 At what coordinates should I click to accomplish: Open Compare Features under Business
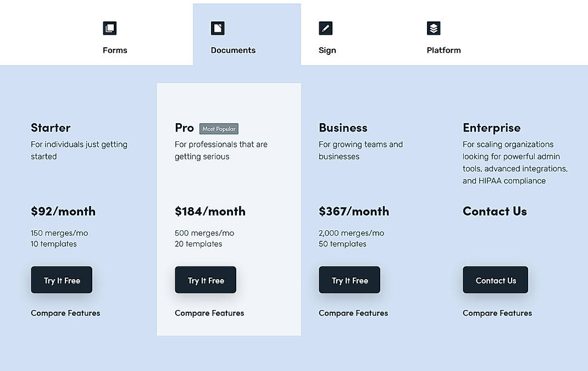click(353, 313)
